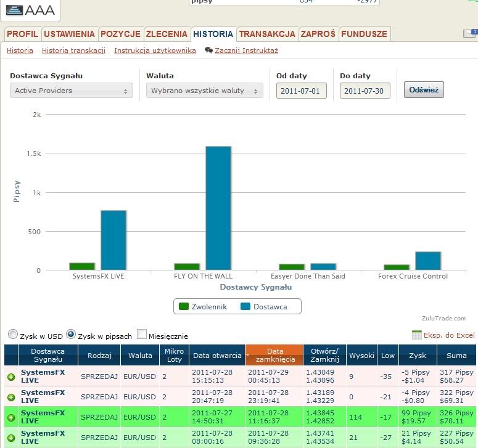Toggle the green Zwolennik legend swatch

click(x=184, y=306)
